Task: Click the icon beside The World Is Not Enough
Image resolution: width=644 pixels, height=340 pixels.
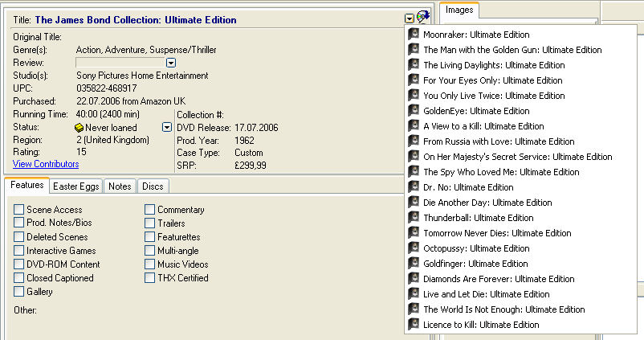Action: click(x=414, y=309)
